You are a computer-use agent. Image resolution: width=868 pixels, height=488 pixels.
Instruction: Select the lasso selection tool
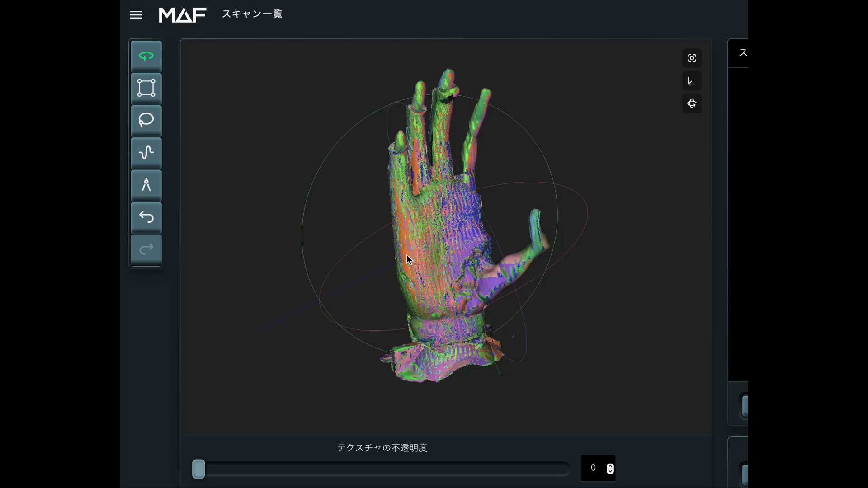point(146,121)
